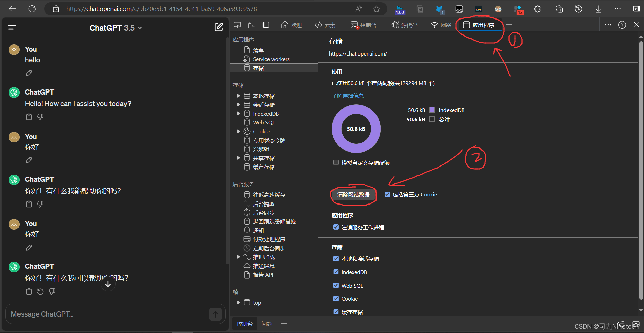644x333 pixels.
Task: Add drawer tab with plus icon
Action: pyautogui.click(x=284, y=323)
